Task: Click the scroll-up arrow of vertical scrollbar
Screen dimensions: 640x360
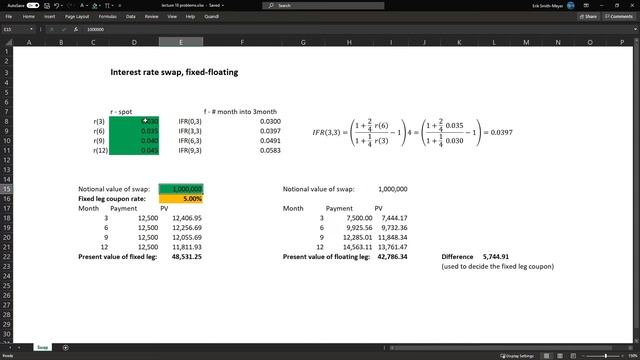Action: [x=636, y=41]
